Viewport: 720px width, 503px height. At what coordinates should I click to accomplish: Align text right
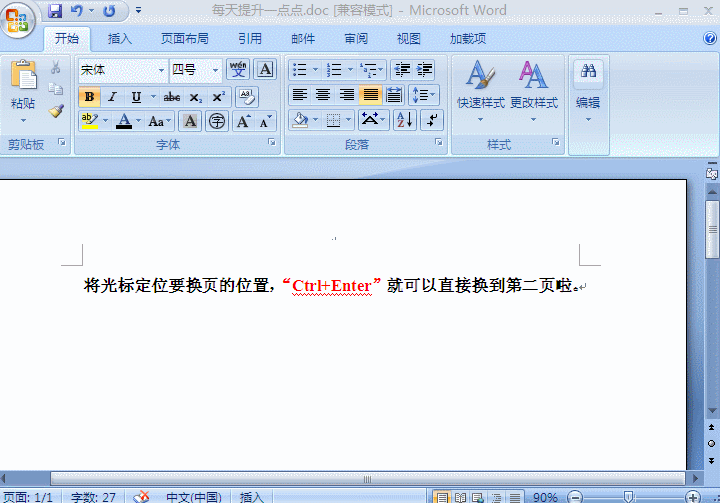click(x=346, y=95)
